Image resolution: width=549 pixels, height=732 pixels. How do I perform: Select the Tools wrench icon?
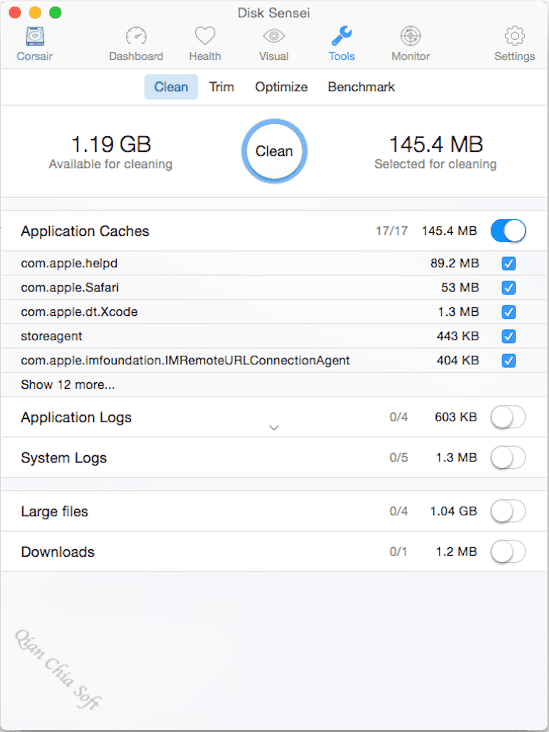(x=341, y=36)
